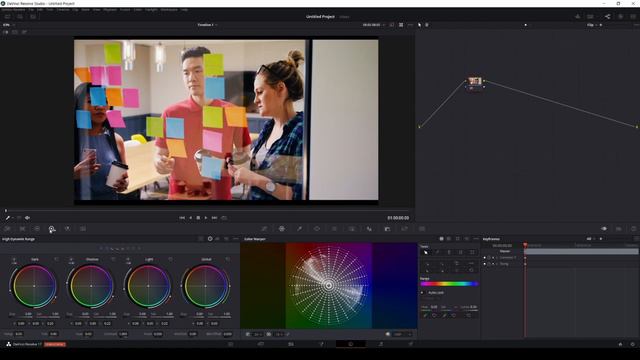Toggle the Lightbox view
Screen dimensions: 640x360
[633, 17]
